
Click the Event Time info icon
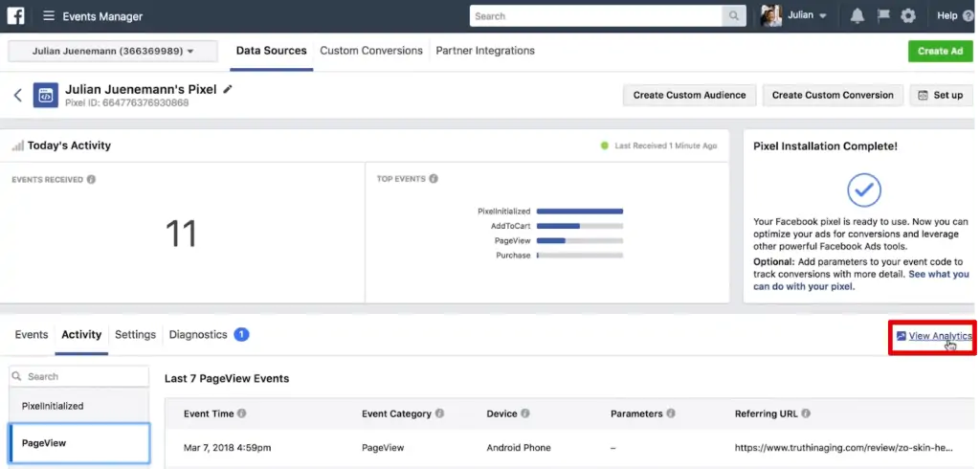[242, 413]
